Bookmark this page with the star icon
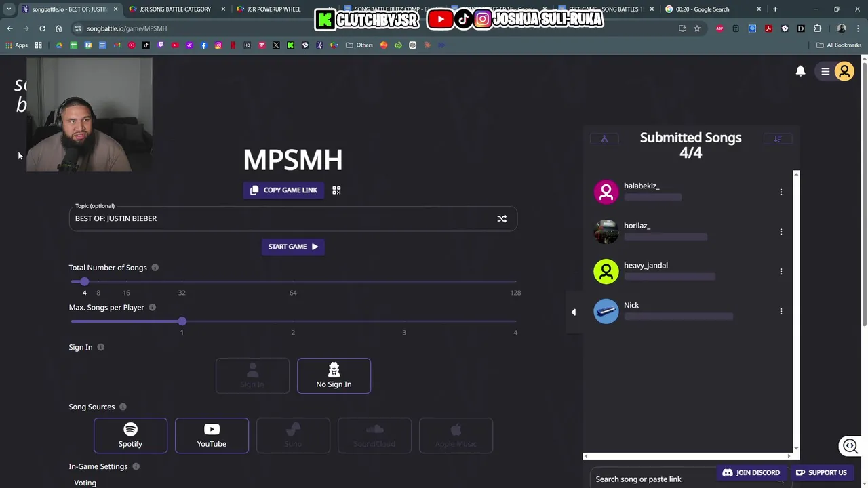This screenshot has height=488, width=868. pyautogui.click(x=696, y=28)
